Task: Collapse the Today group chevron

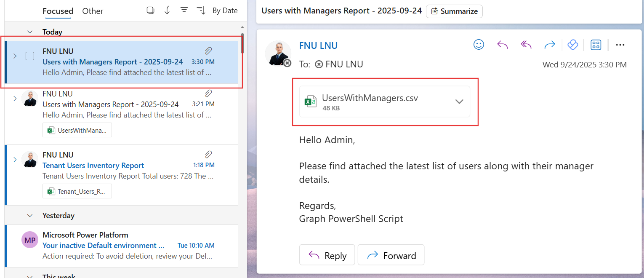Action: [30, 32]
